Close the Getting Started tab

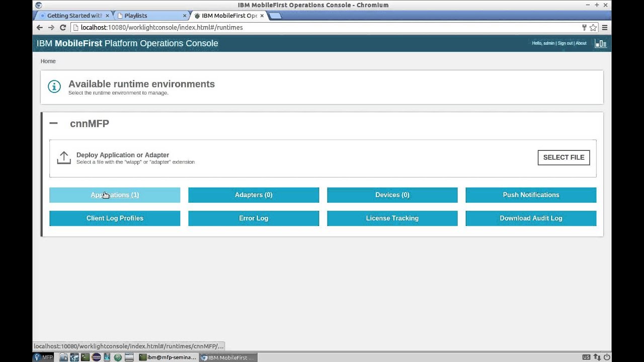click(107, 16)
